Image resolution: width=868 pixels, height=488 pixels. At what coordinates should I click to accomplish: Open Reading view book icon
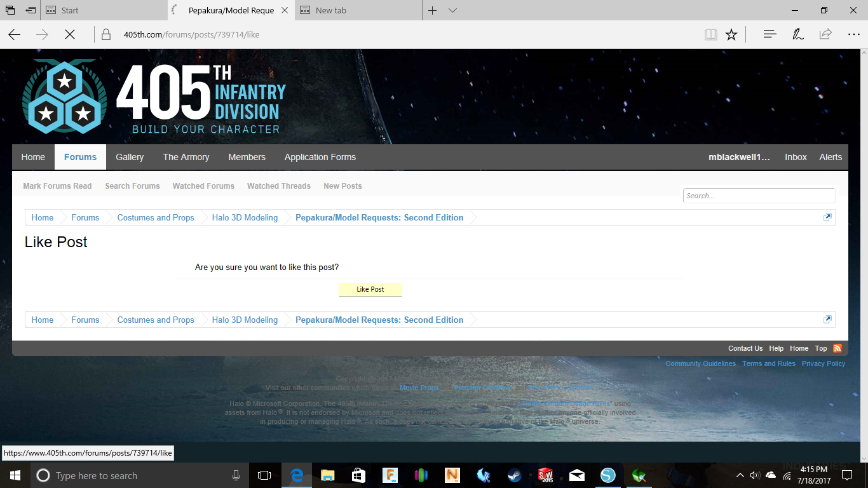click(711, 34)
